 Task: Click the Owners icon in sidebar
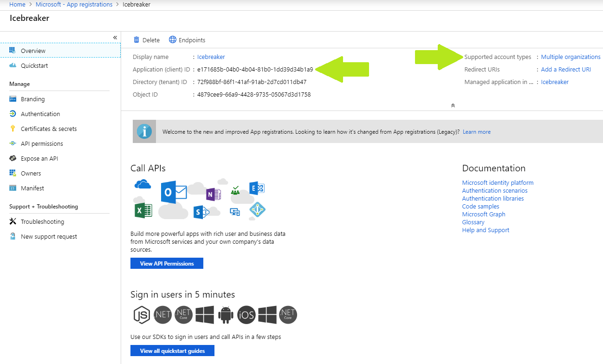coord(13,173)
